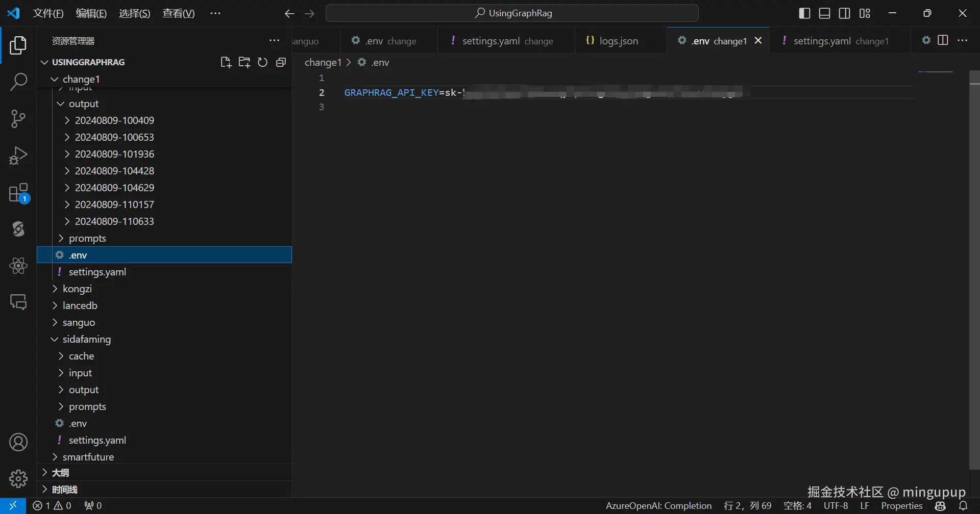Open Explorer views and more actions menu
This screenshot has height=514, width=980.
pyautogui.click(x=274, y=41)
